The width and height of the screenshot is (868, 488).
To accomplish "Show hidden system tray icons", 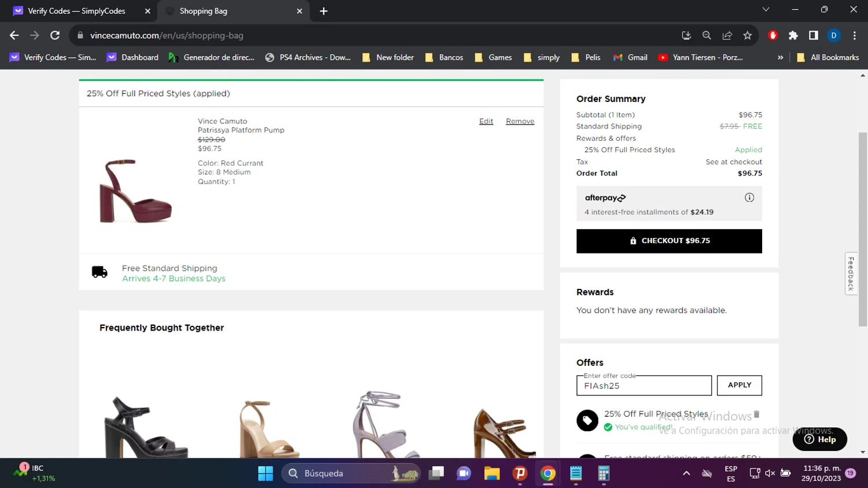I will coord(686,473).
